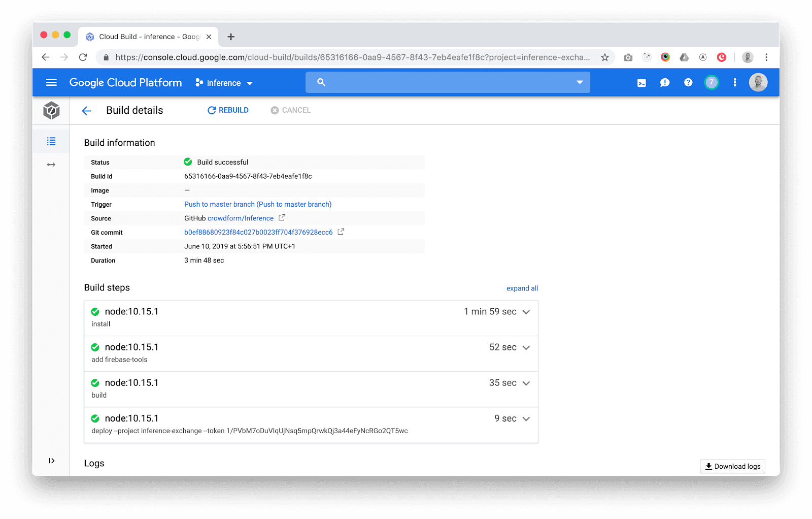Open the crowdform/Inference GitHub link
Viewport: 812px width, 519px height.
click(x=241, y=218)
